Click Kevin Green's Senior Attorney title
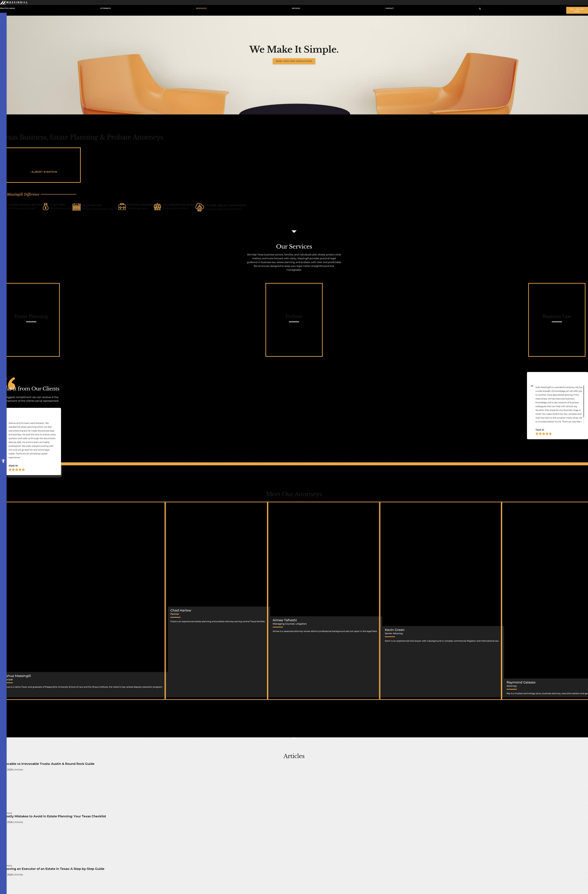588x894 pixels. pos(394,634)
